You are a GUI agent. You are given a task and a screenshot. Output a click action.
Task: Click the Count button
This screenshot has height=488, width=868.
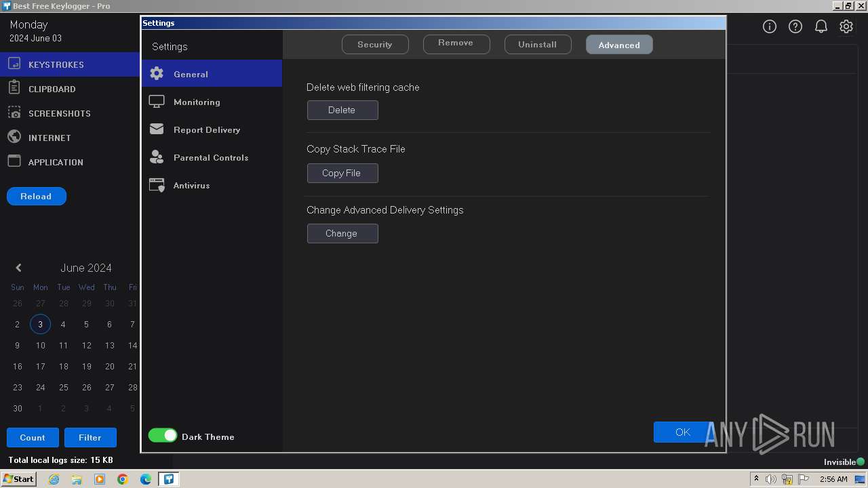coord(33,437)
